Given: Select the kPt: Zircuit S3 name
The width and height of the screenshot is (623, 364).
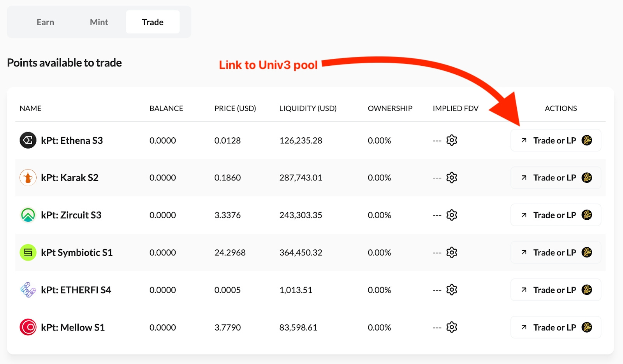Looking at the screenshot, I should (x=71, y=215).
